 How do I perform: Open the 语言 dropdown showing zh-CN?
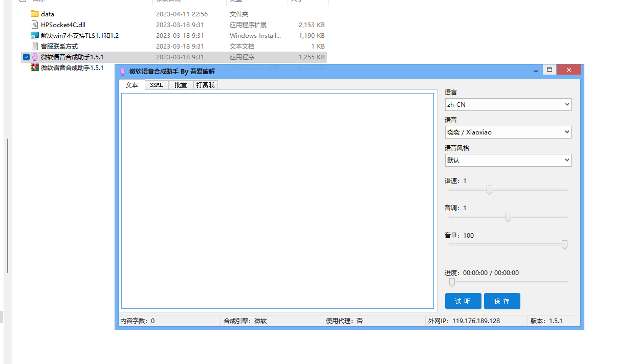pos(508,104)
